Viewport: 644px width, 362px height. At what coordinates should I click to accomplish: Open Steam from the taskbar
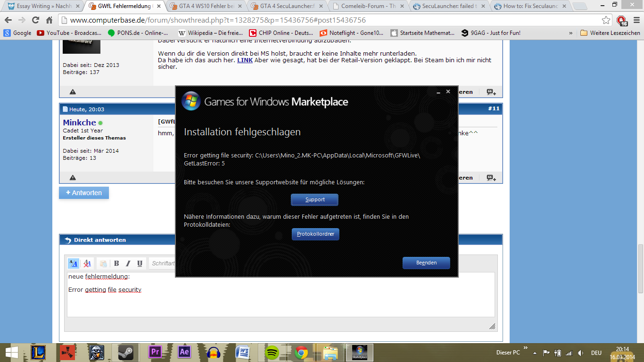point(126,353)
